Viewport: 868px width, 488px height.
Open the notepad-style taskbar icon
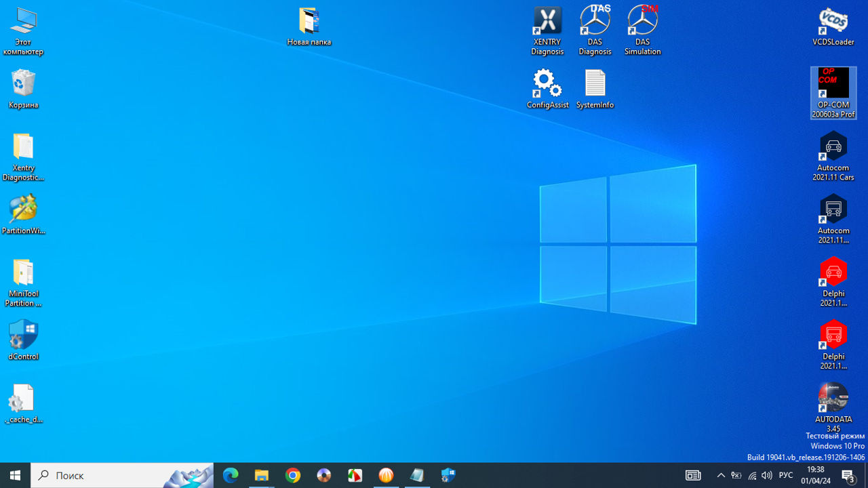click(x=417, y=475)
